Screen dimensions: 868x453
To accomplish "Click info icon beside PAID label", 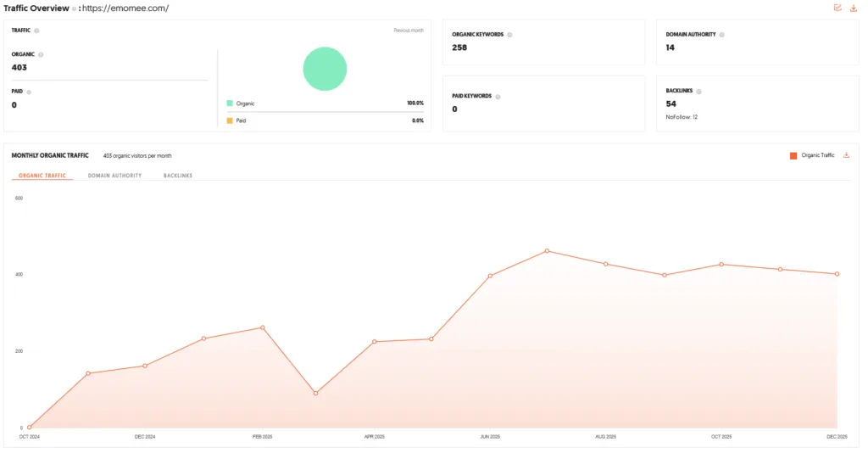I will (x=29, y=92).
